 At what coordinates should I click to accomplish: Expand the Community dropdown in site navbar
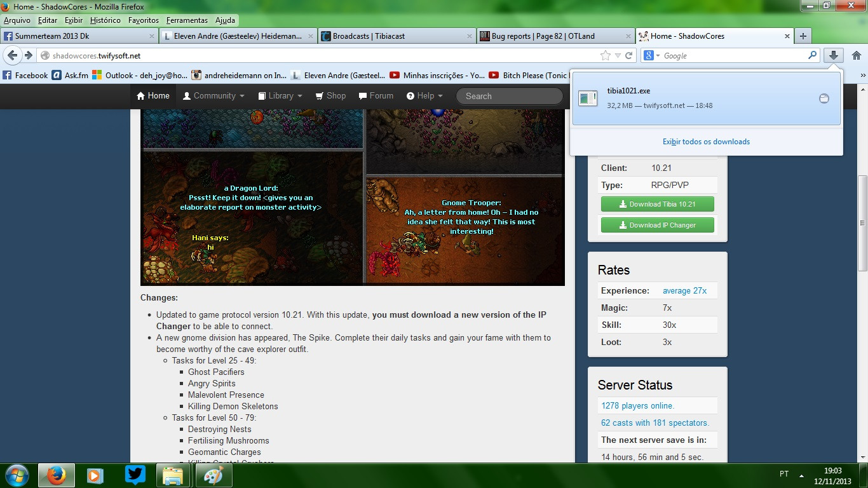[214, 96]
